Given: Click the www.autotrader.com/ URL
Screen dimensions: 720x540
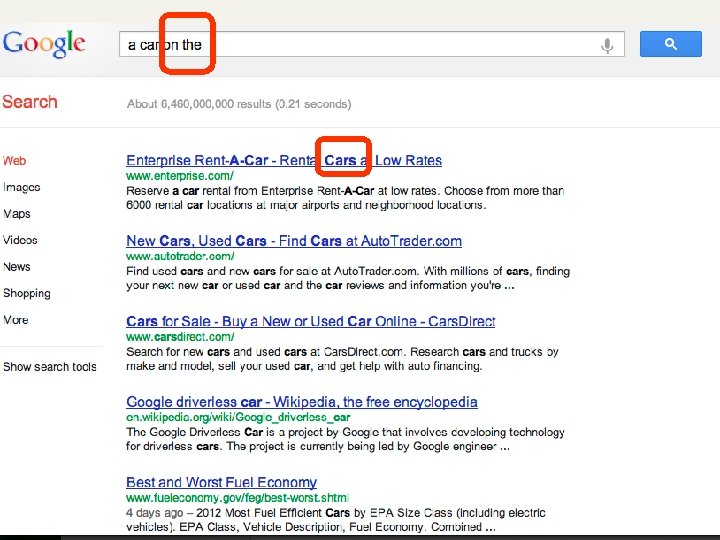Looking at the screenshot, I should click(180, 256).
